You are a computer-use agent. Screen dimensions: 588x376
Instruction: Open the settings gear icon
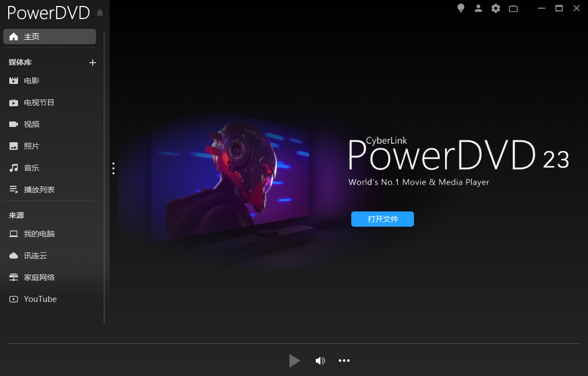[x=495, y=8]
